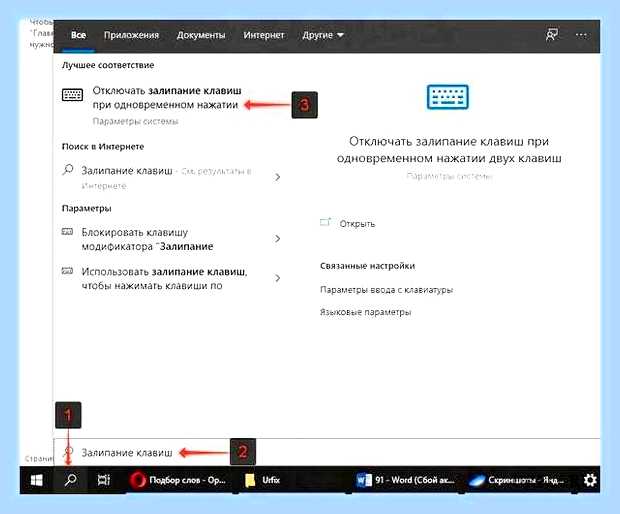620x514 pixels.
Task: Click the Поиск в Интернете heading
Action: (103, 147)
